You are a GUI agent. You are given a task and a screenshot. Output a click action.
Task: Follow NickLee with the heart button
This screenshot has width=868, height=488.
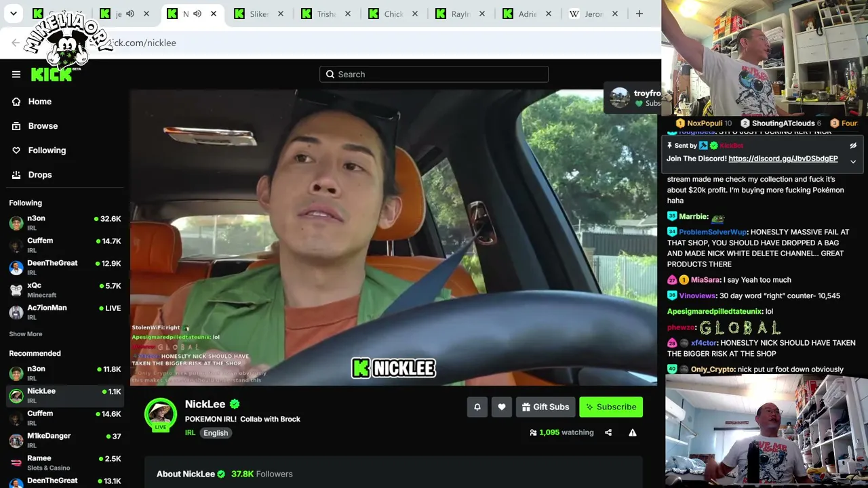(501, 407)
